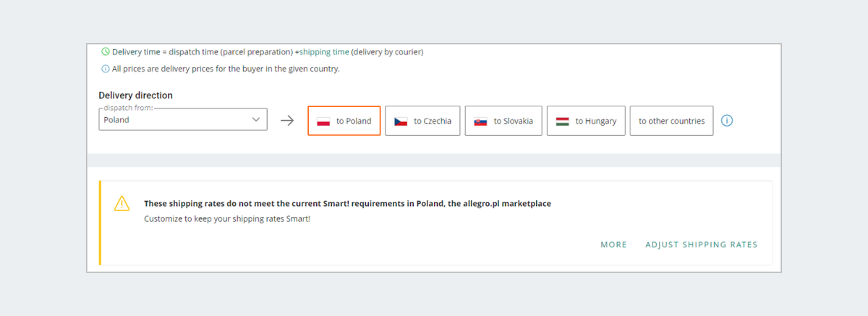
Task: Click the Hungarian flag icon
Action: click(562, 121)
